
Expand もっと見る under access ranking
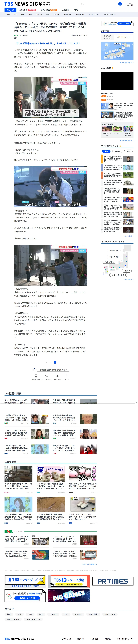point(129,236)
